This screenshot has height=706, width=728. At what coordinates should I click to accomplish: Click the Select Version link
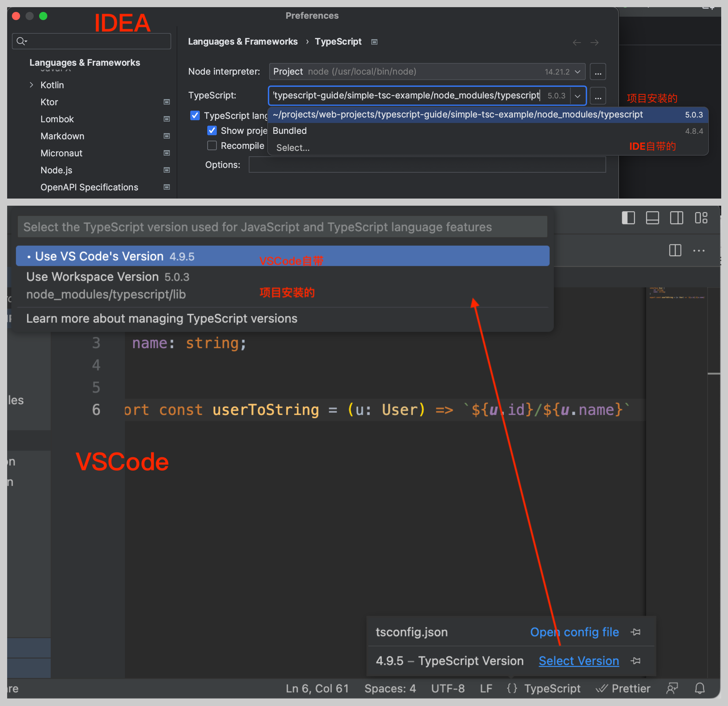(578, 661)
